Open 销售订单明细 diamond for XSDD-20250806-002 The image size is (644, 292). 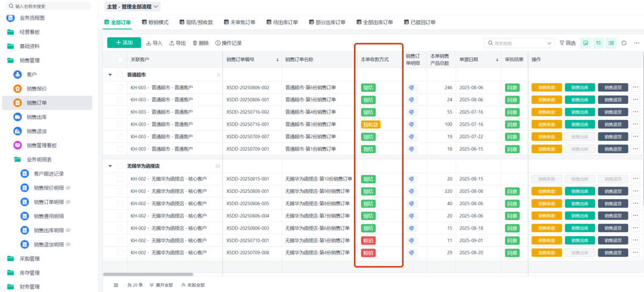click(412, 87)
